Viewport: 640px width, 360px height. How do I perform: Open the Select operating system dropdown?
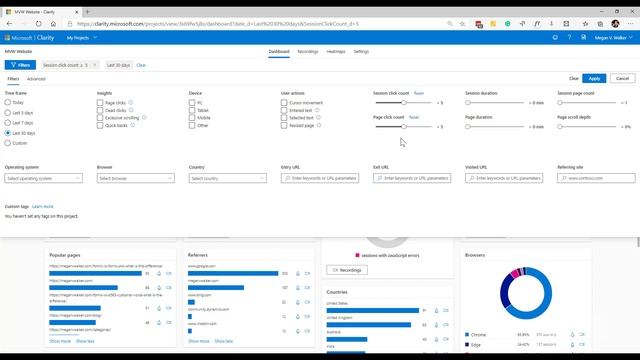point(44,178)
